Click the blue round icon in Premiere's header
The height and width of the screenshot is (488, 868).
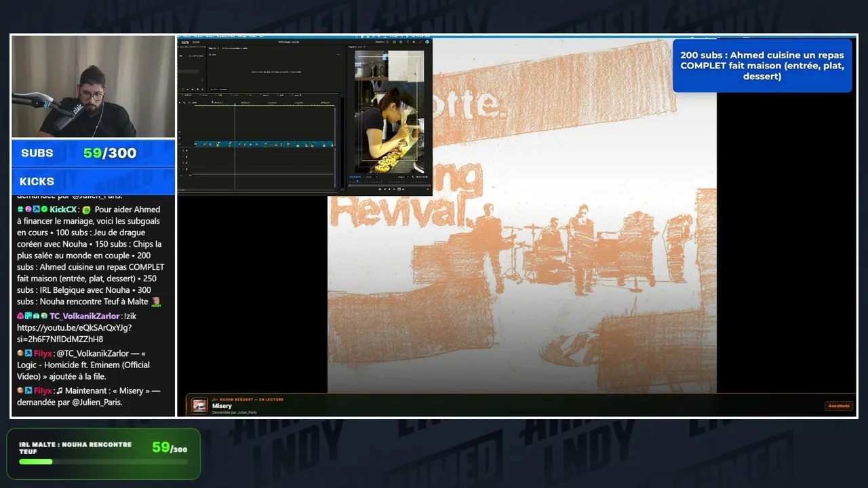427,42
